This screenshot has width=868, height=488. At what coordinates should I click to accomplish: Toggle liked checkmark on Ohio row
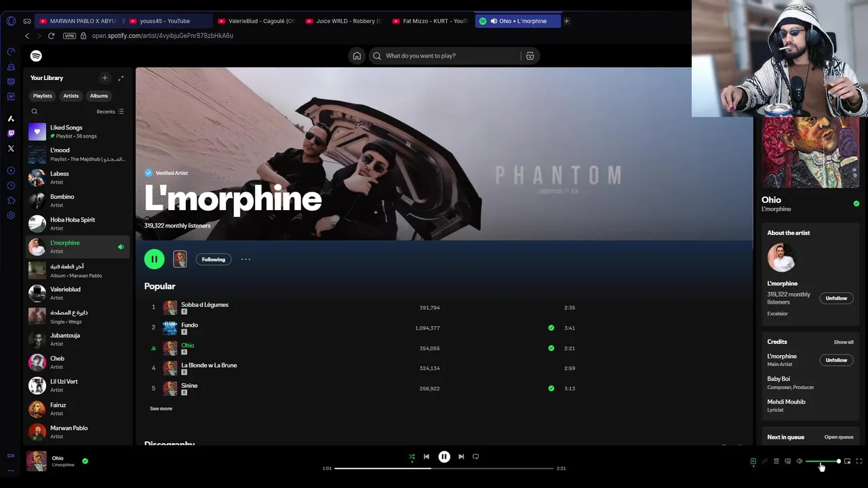pos(551,348)
